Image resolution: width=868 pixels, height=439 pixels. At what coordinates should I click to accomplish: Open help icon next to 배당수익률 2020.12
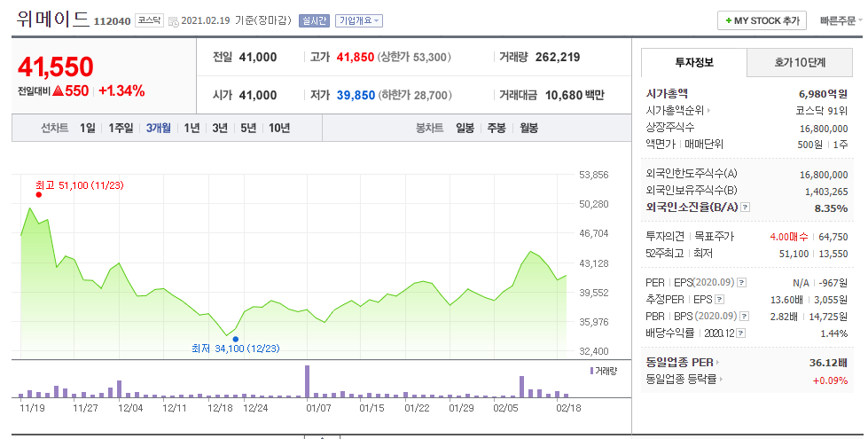click(741, 333)
